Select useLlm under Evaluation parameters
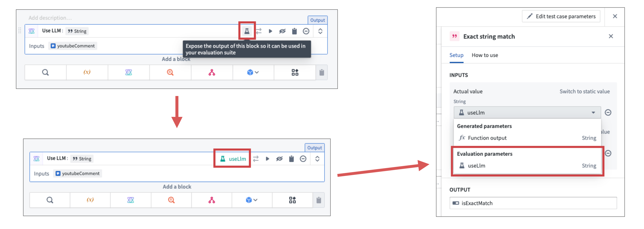 527,165
